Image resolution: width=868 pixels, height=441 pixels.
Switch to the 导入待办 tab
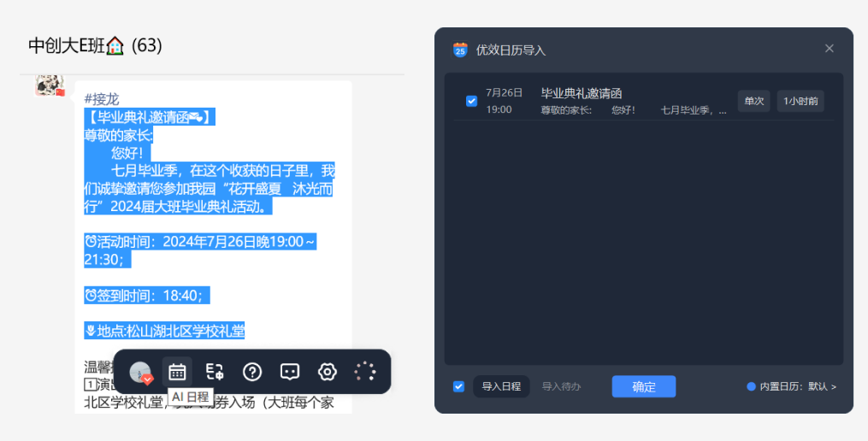561,386
